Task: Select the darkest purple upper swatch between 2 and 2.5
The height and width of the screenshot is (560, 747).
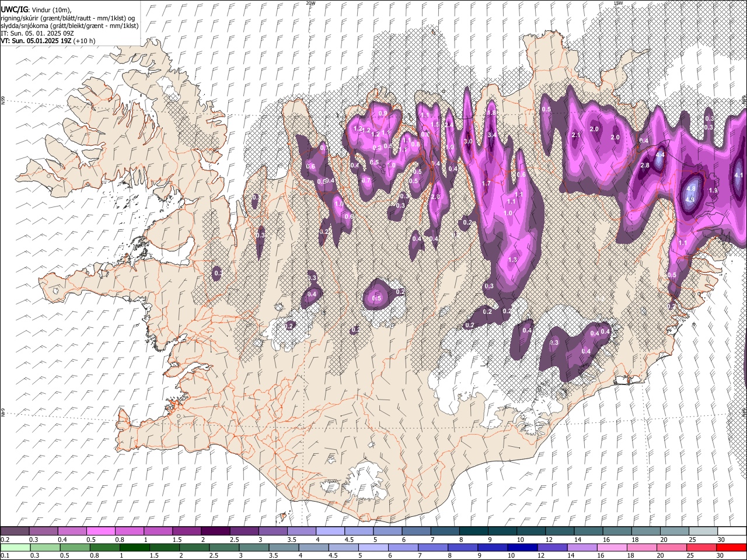Action: [215, 531]
